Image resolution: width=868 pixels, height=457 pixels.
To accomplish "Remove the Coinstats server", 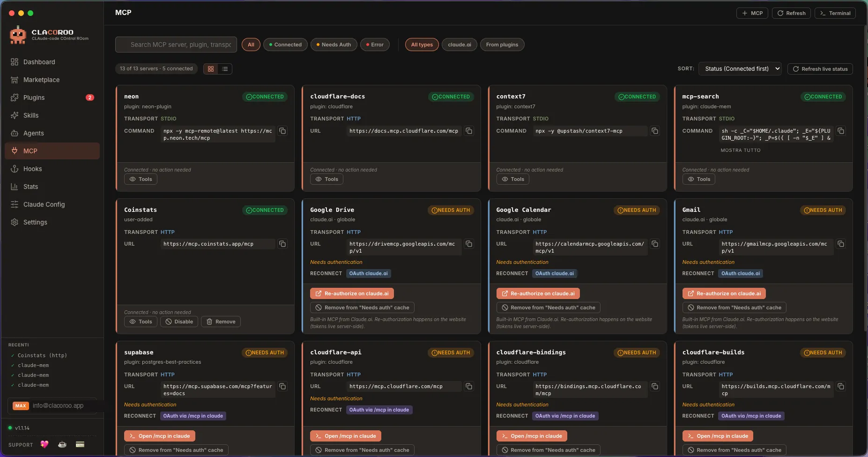I will point(221,322).
